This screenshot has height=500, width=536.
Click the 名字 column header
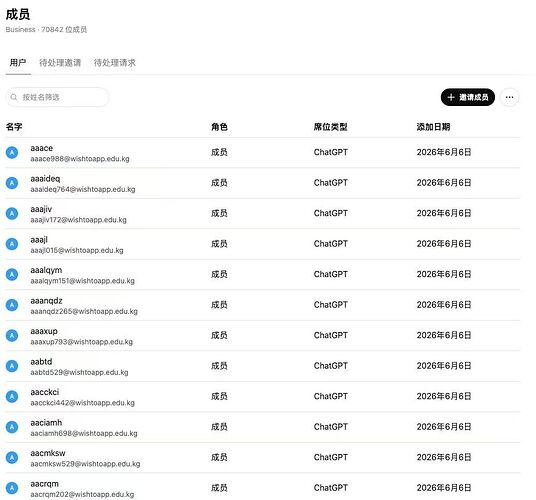(x=14, y=127)
